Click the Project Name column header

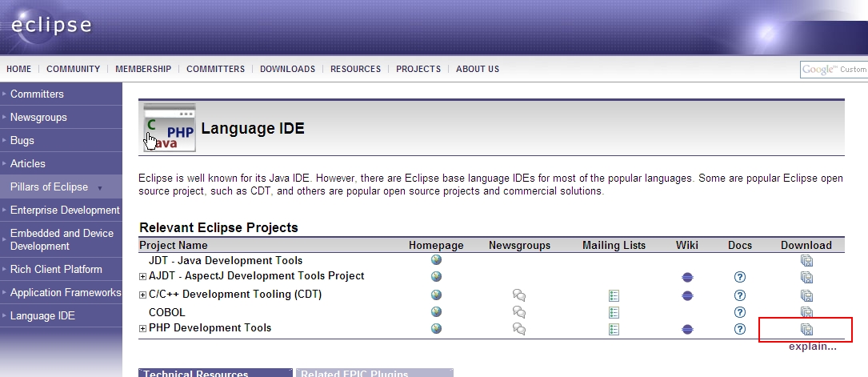tap(174, 245)
